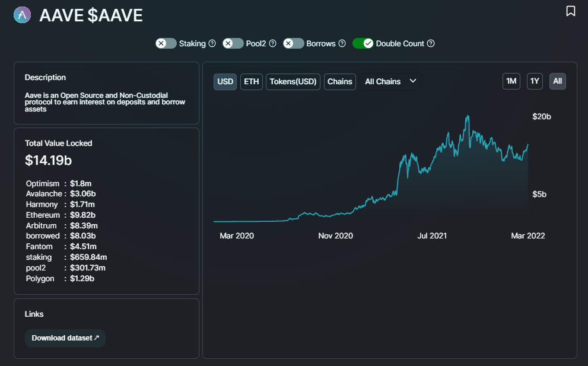Switch chart to ETH denomination

coord(251,81)
